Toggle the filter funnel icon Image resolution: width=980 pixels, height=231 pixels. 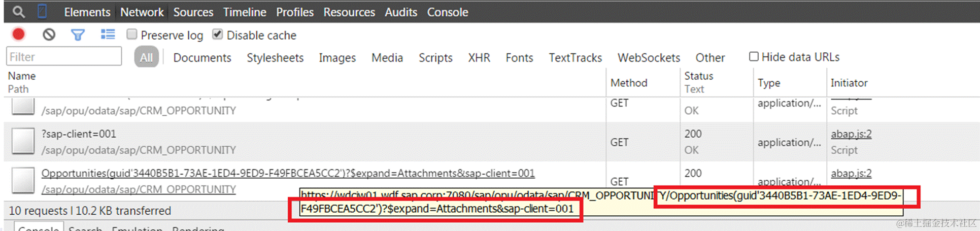pyautogui.click(x=78, y=35)
